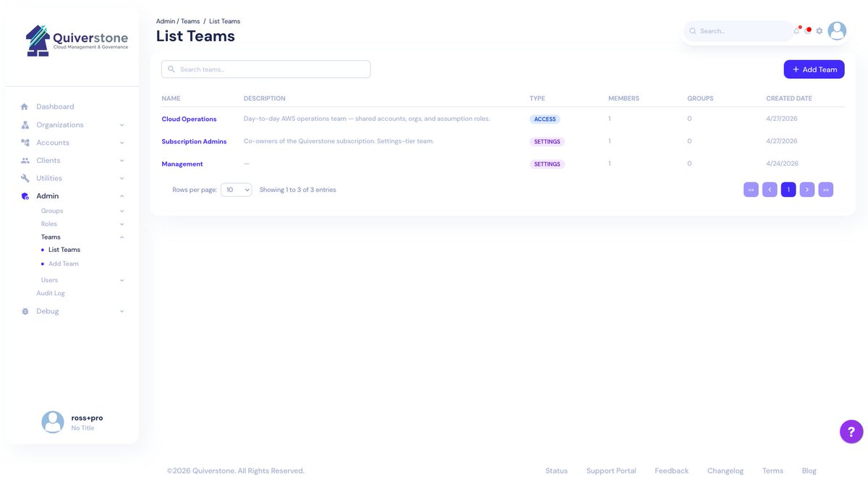Click the Add Team button
868x498 pixels.
[814, 69]
